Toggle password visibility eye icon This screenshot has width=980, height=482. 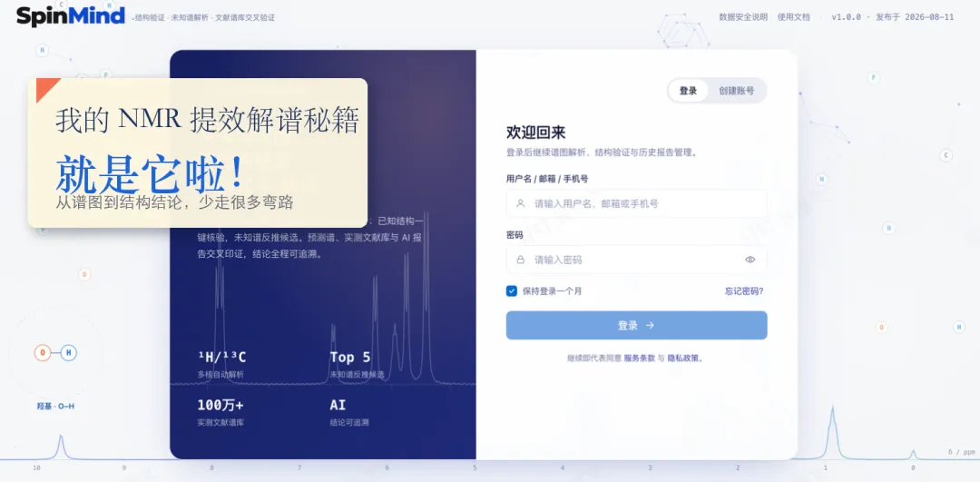pos(750,260)
